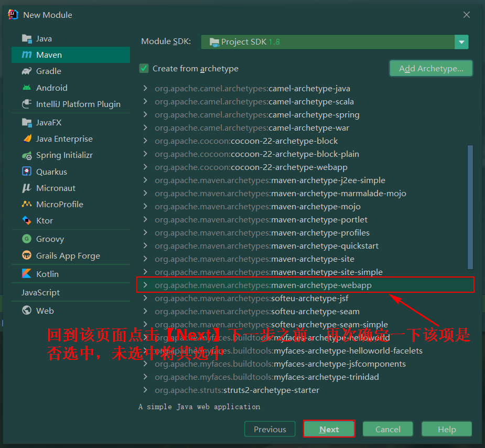Click the Add Archetype button
Viewport: 485px width, 448px height.
click(x=430, y=68)
